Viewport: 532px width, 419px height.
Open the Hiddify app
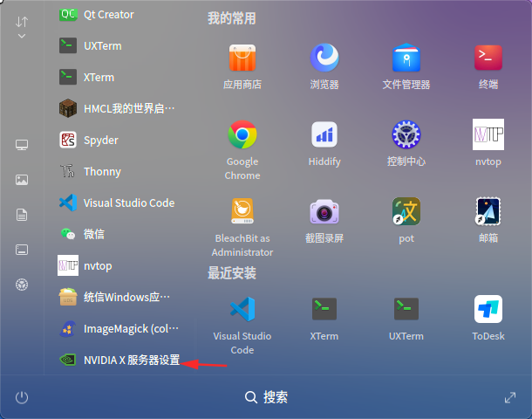click(x=324, y=135)
